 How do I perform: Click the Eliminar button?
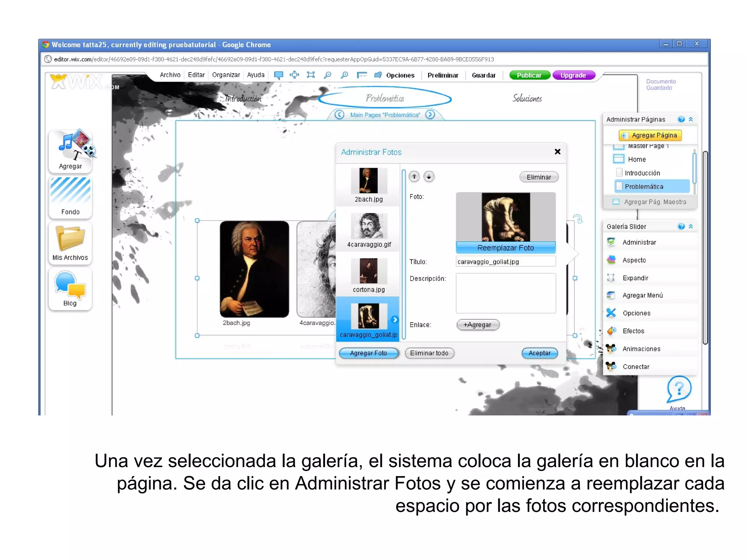539,177
